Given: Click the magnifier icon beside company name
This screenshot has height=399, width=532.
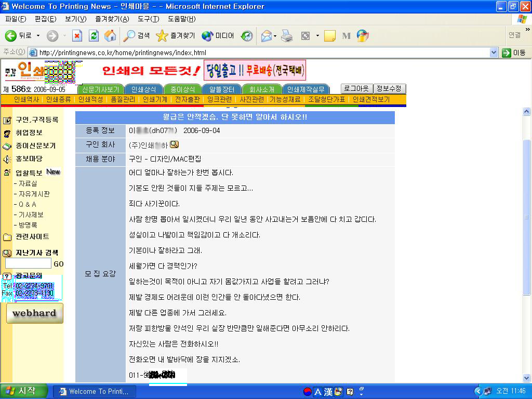Looking at the screenshot, I should (x=174, y=144).
